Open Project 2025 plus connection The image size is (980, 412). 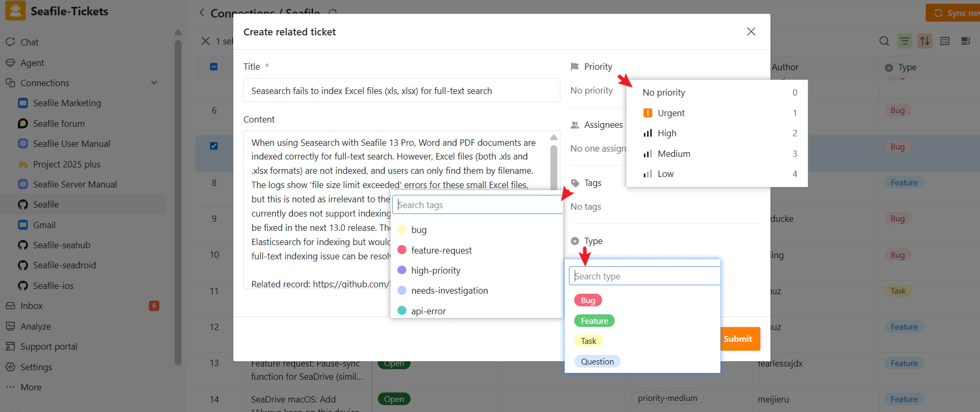tap(66, 164)
